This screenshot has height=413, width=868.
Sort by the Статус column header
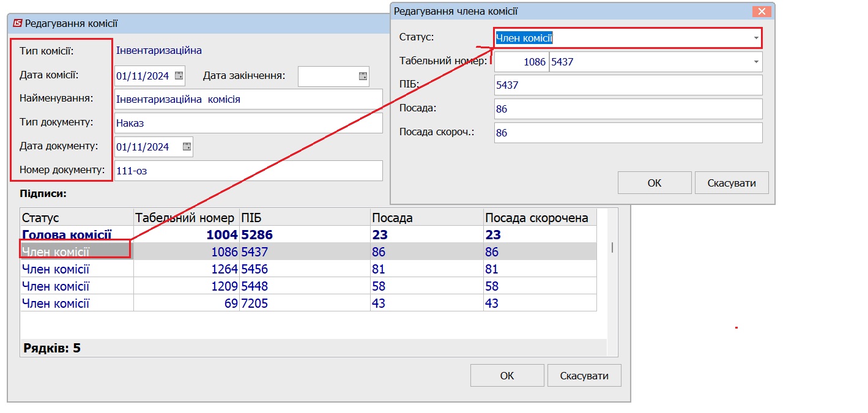(77, 217)
